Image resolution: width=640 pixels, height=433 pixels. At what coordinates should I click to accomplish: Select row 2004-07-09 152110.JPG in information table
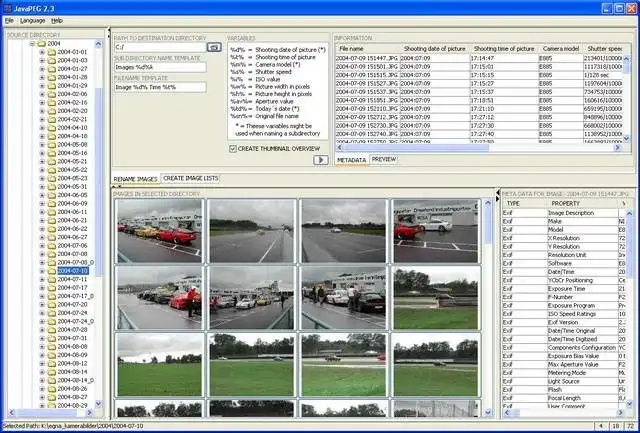pyautogui.click(x=479, y=109)
